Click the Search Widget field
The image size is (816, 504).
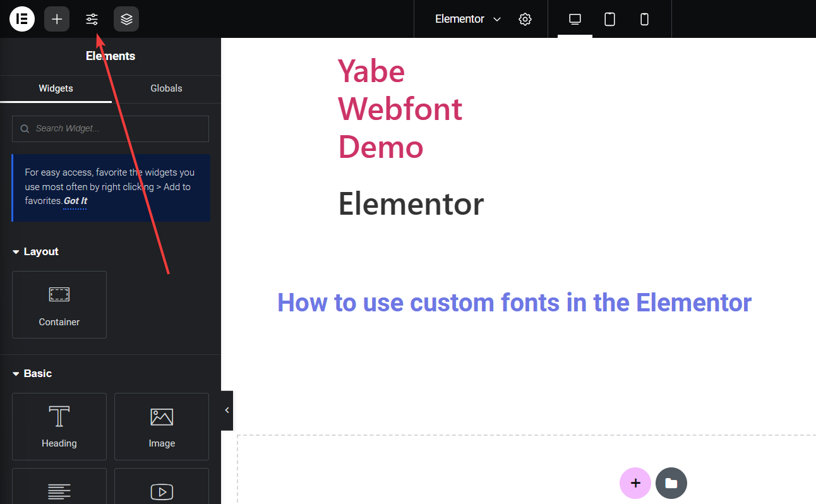point(111,128)
